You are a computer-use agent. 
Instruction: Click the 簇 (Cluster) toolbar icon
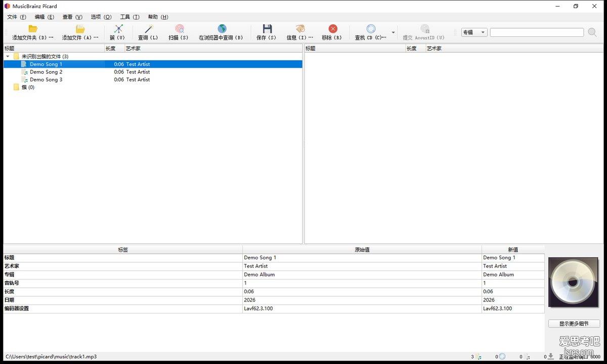pos(118,29)
